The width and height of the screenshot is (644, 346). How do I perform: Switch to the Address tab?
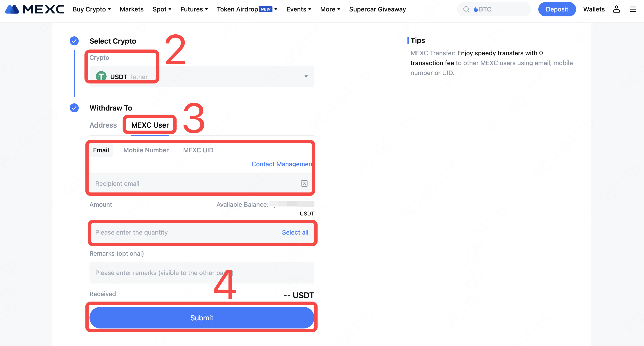[103, 125]
